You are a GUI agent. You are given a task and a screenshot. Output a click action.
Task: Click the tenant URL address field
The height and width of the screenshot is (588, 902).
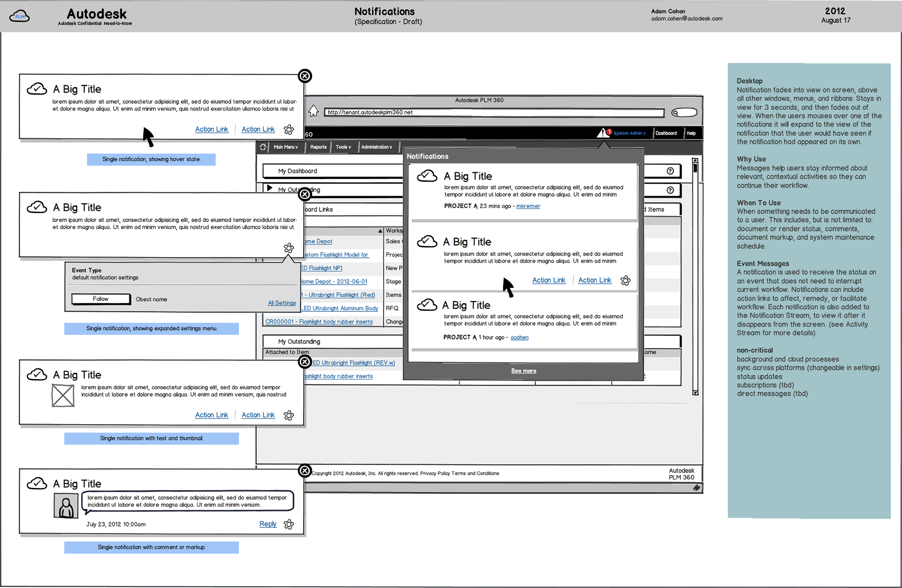pos(493,113)
